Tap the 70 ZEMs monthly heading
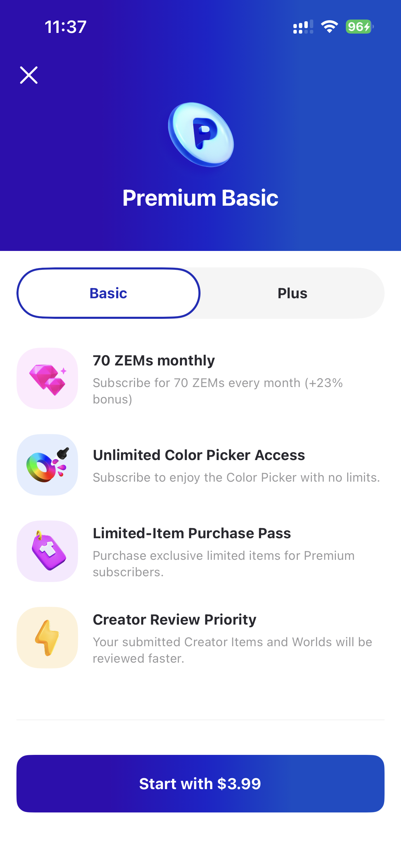Viewport: 401px width, 868px height. pos(154,361)
